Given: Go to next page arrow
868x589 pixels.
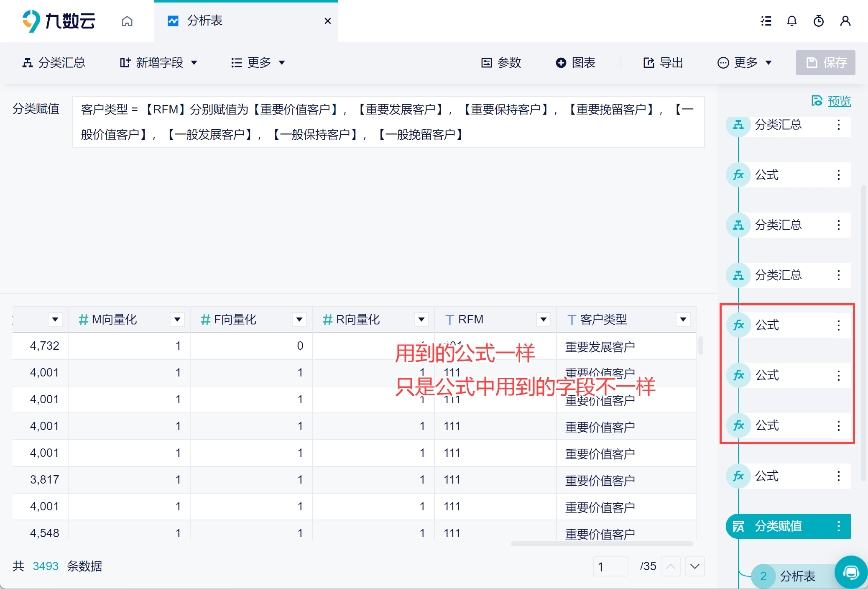Looking at the screenshot, I should point(694,566).
